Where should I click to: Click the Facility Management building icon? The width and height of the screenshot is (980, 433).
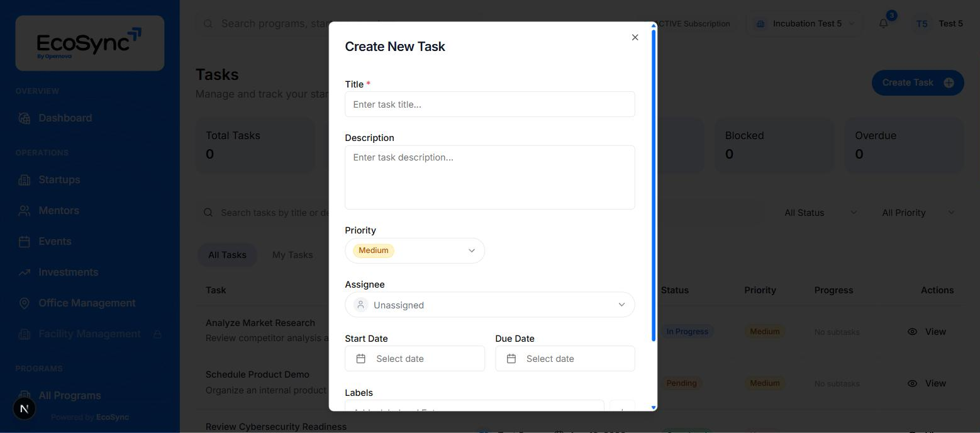(25, 334)
